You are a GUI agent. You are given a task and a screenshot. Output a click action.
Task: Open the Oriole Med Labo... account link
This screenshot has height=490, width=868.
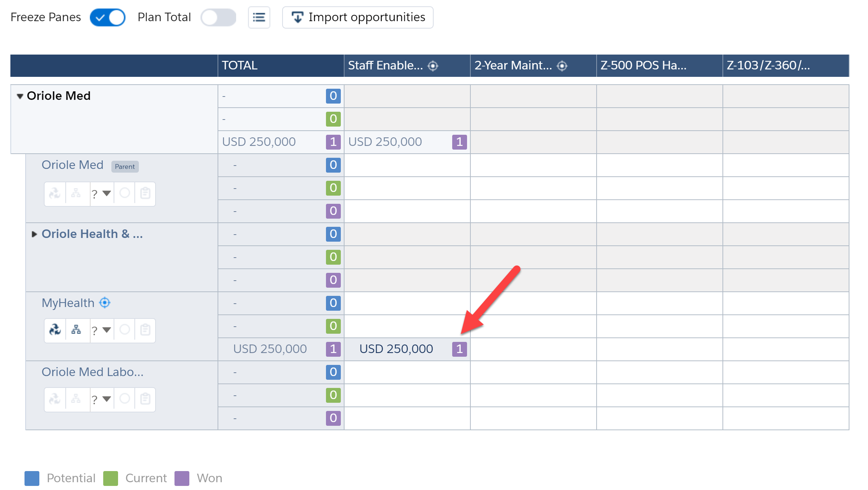[92, 372]
